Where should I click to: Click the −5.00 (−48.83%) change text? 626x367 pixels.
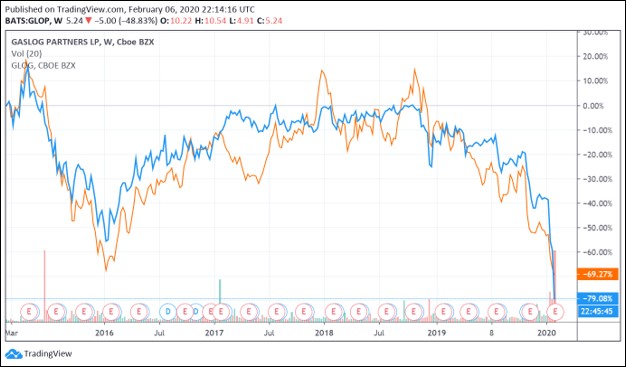pyautogui.click(x=126, y=21)
